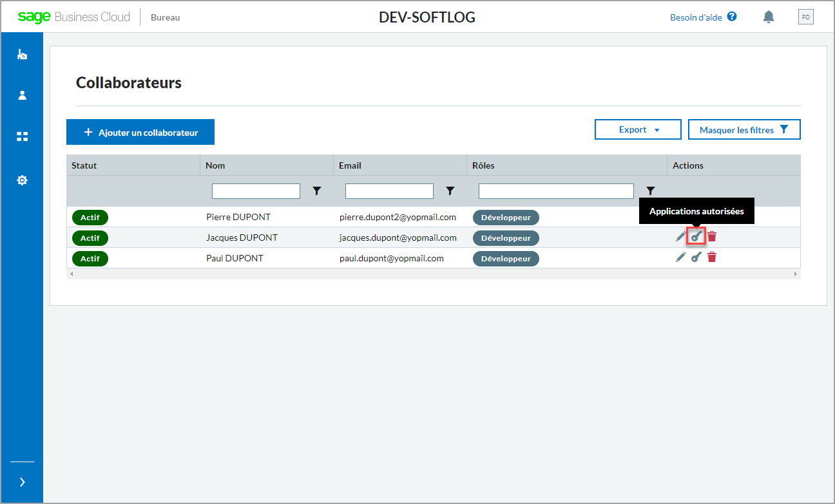
Task: Click Ajouter un collaborateur button
Action: (x=140, y=132)
